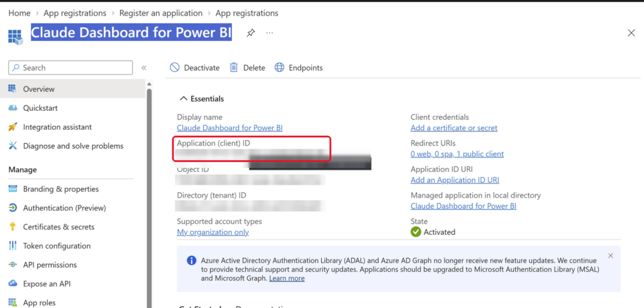Viewport: 644px width, 308px height.
Task: Click the Diagnose and solve problems wrench icon
Action: pos(13,146)
